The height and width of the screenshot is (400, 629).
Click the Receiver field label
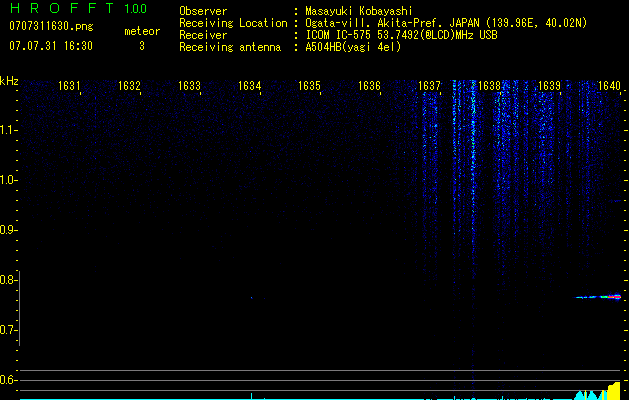point(203,35)
